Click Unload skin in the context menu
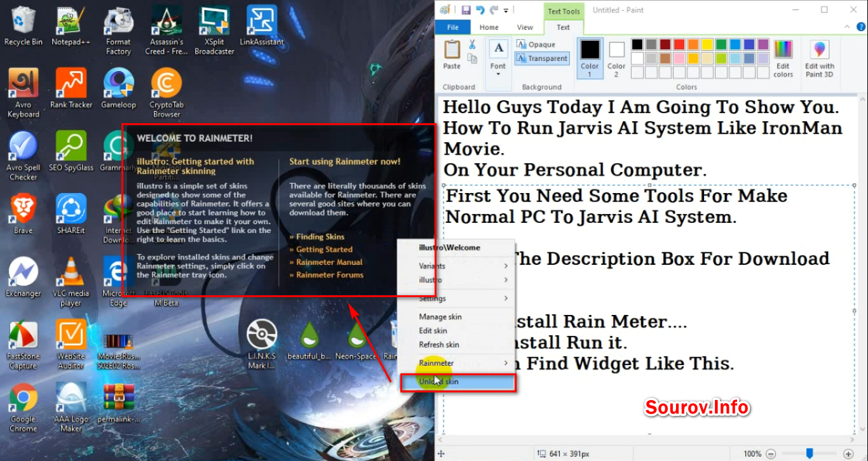868x461 pixels. (458, 382)
